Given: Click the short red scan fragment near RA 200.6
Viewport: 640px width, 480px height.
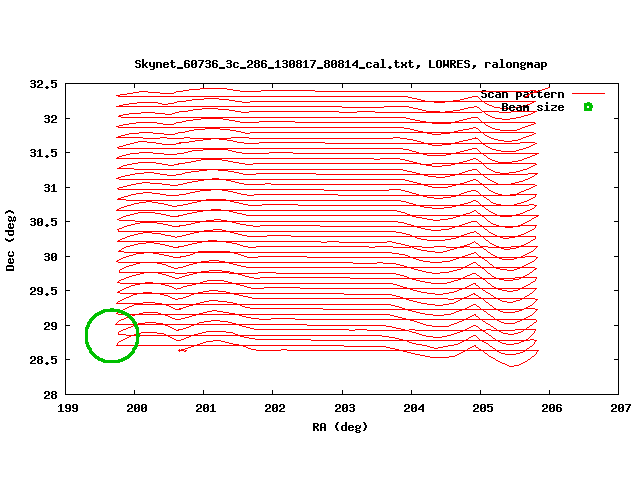Looking at the screenshot, I should [183, 350].
